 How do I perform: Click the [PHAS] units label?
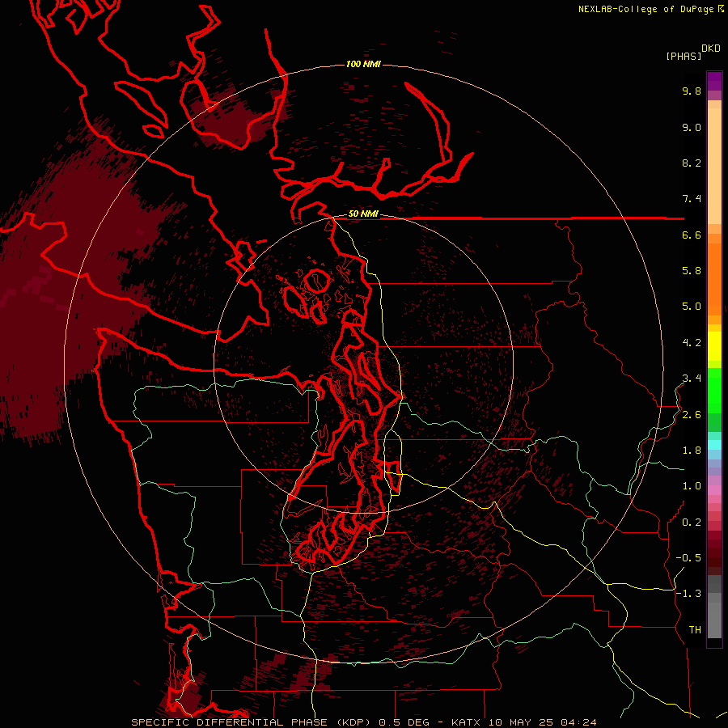684,57
